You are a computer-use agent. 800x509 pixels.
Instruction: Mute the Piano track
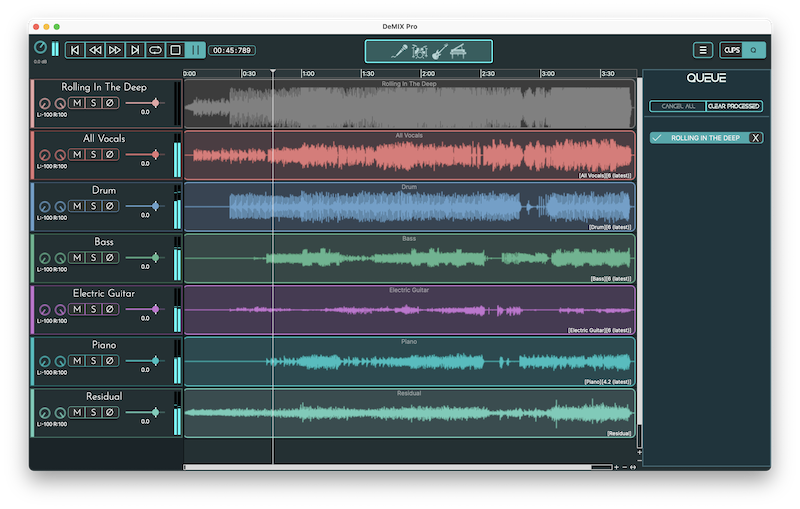click(x=77, y=360)
